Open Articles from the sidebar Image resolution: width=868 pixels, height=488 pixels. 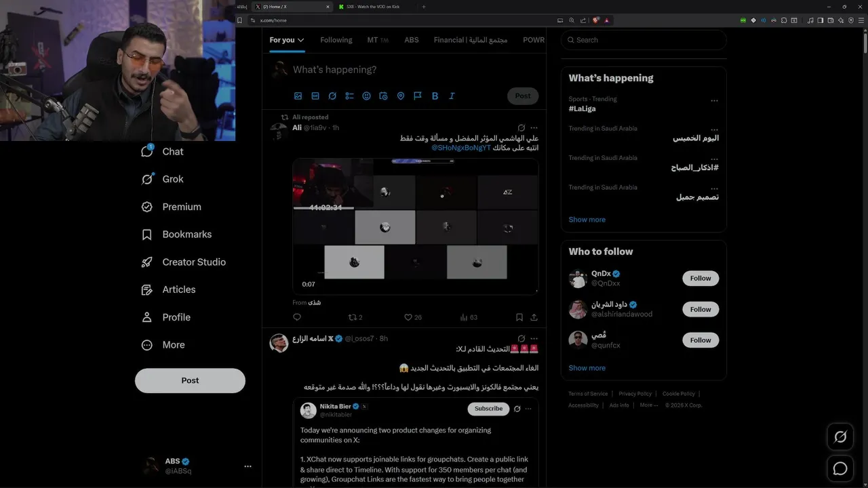(x=168, y=289)
